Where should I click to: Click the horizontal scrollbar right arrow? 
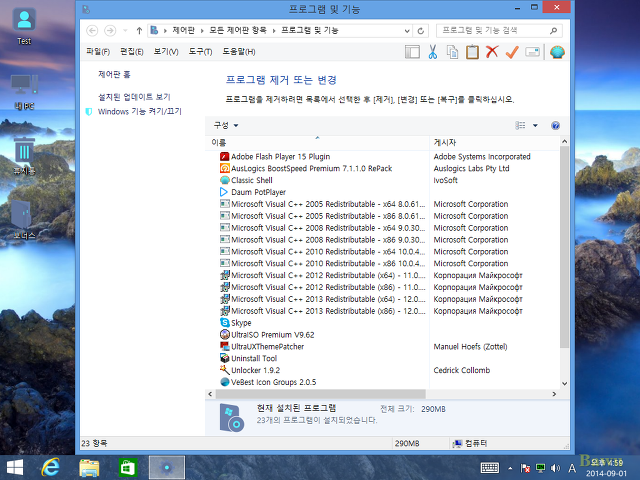[554, 394]
